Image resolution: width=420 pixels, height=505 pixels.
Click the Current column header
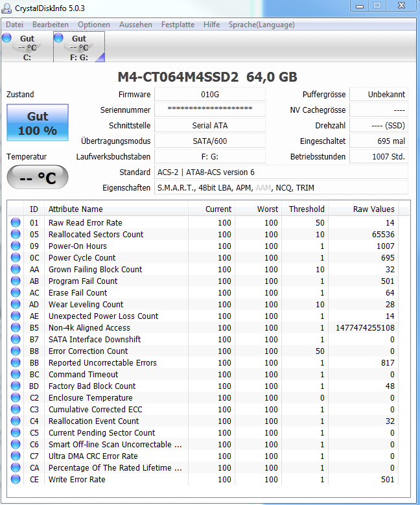coord(211,209)
